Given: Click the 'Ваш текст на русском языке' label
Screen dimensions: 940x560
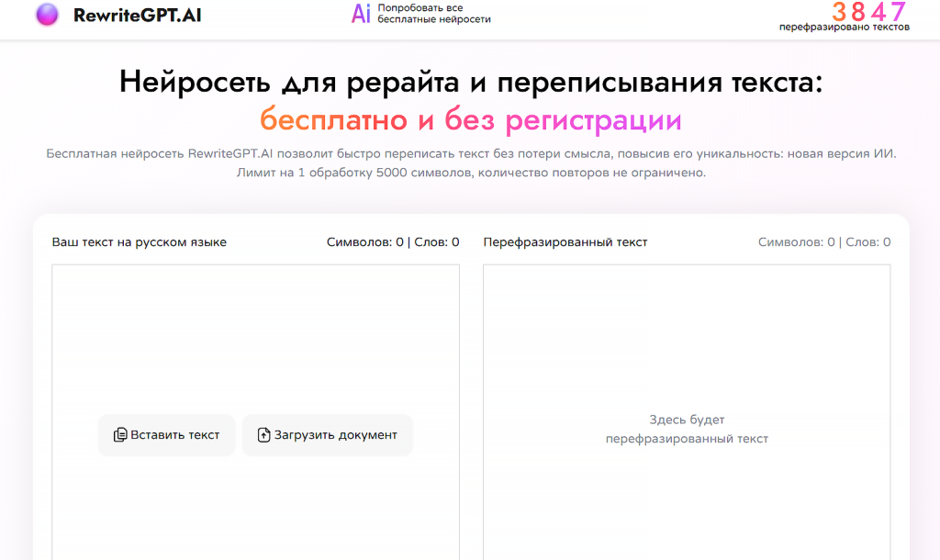Looking at the screenshot, I should 140,241.
